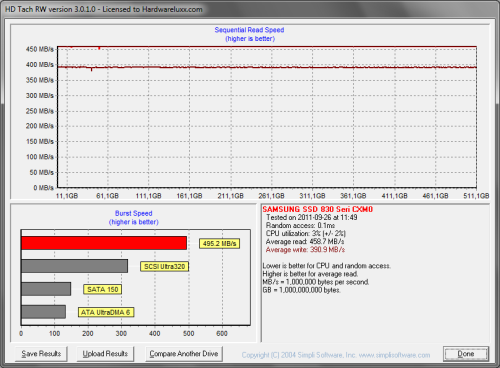Click the Average write result line
Screen dimensions: 500x368
[305, 250]
